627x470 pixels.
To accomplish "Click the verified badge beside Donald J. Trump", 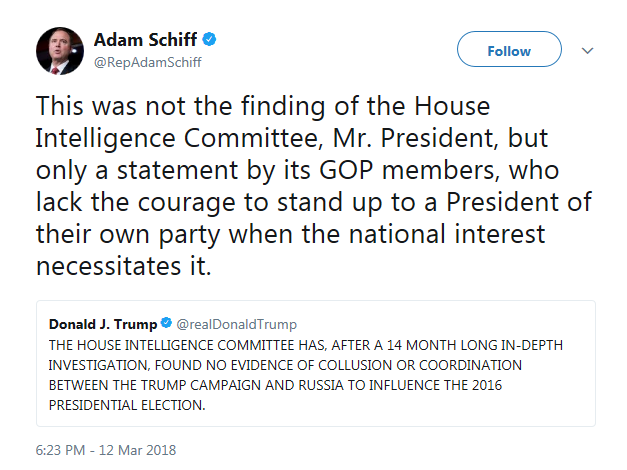I will coord(166,322).
